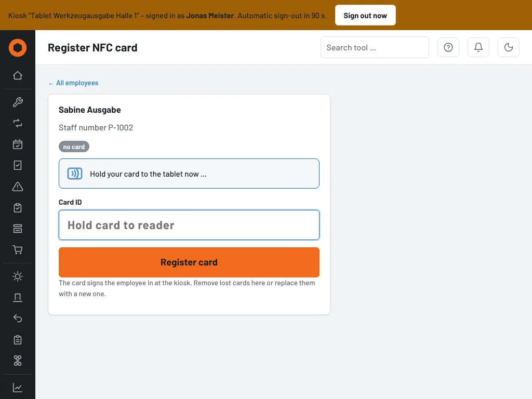Open the transfer arrows icon in sidebar
The height and width of the screenshot is (399, 532).
pyautogui.click(x=18, y=123)
